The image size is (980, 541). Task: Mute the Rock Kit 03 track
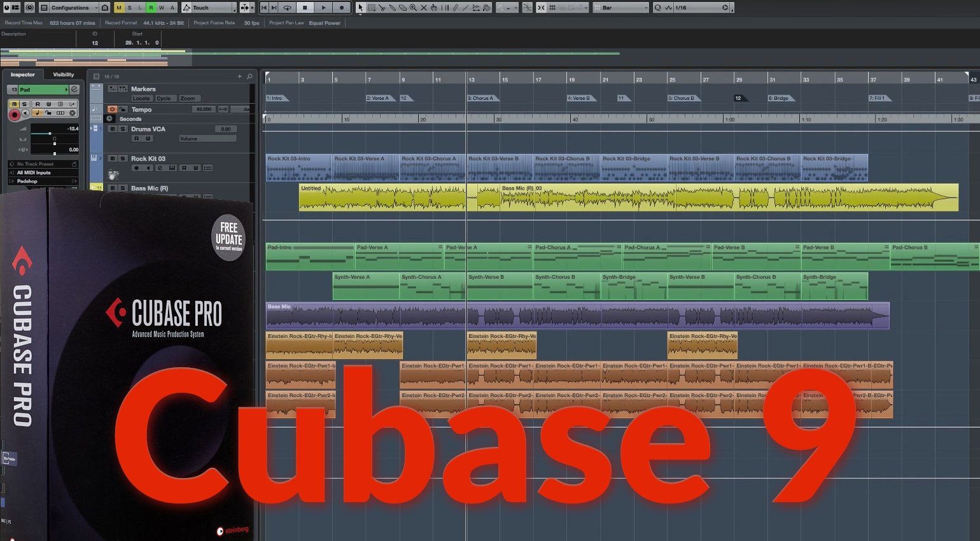pyautogui.click(x=113, y=158)
